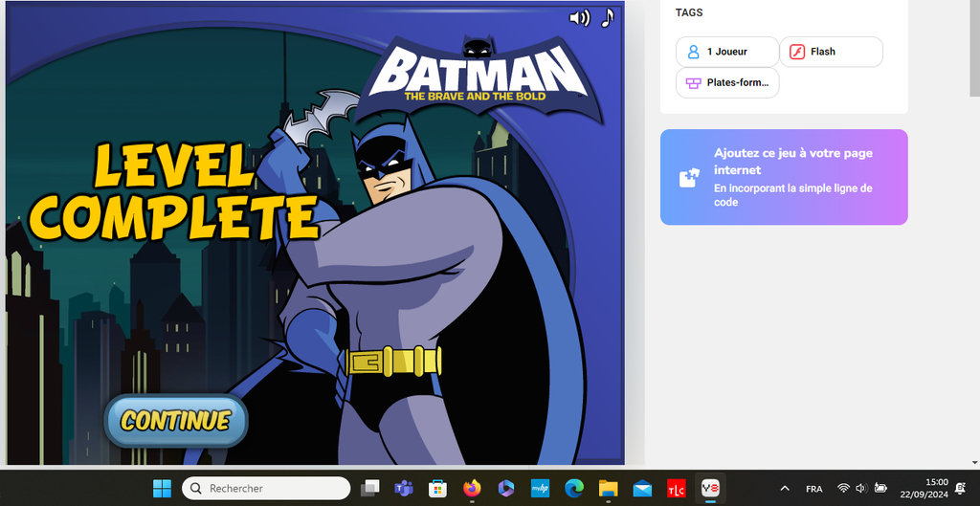Open Microsoft Store from the taskbar
Screen dimensions: 980x506
click(437, 488)
